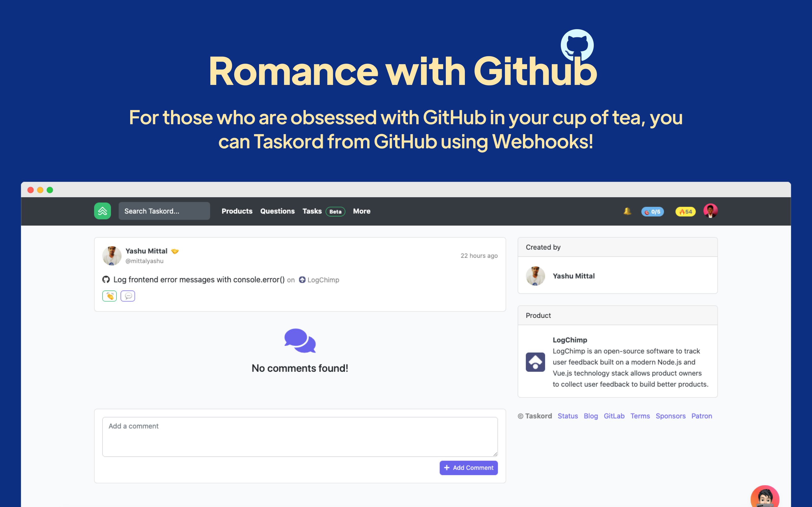812x507 pixels.
Task: Click the comment bubble reaction button
Action: click(x=128, y=296)
